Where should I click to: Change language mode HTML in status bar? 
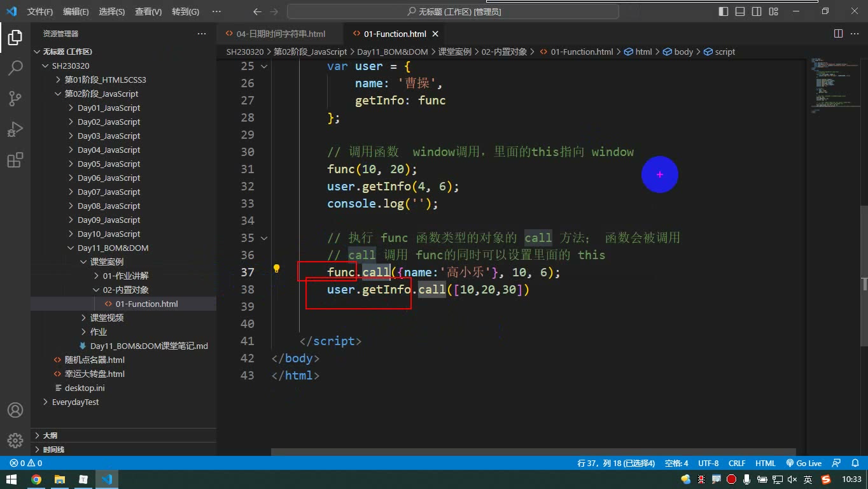[x=765, y=463]
